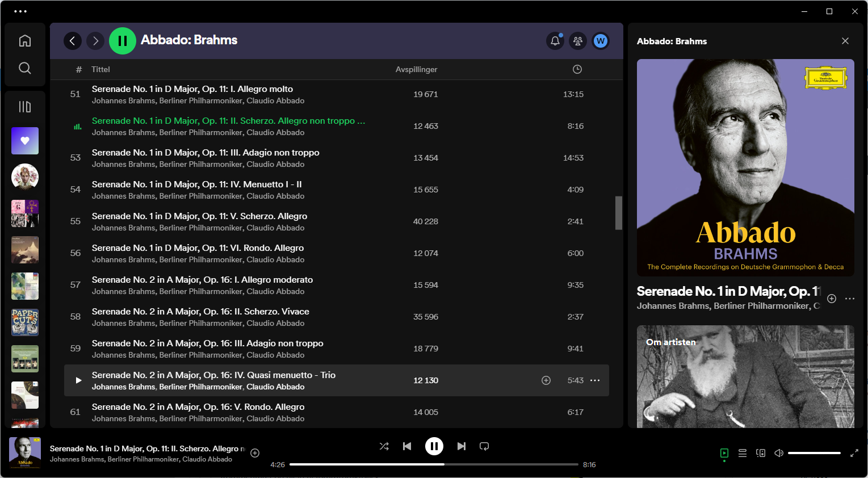Select track 56 VI. Rondo. Allegro
Screen dimensions: 868x478
click(x=337, y=253)
